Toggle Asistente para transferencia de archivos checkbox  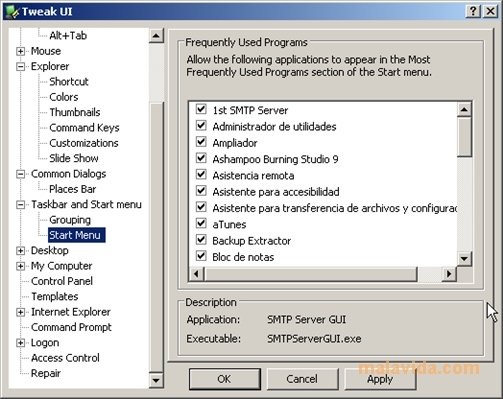coord(201,207)
